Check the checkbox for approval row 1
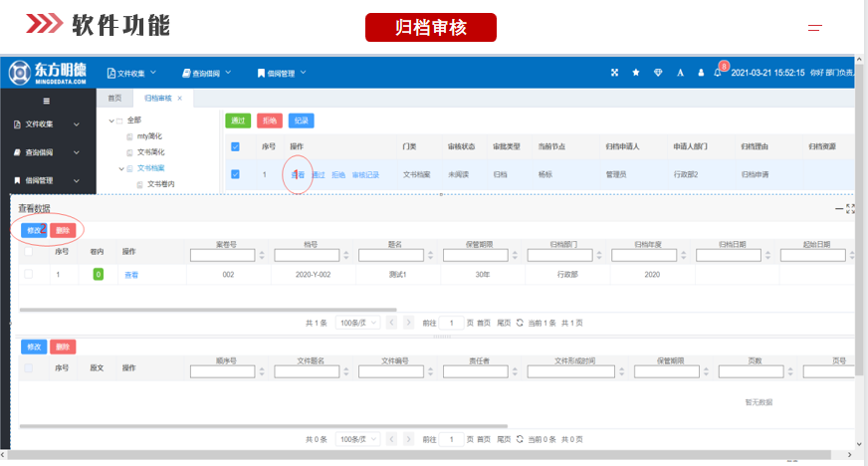The width and height of the screenshot is (868, 466). [x=235, y=174]
